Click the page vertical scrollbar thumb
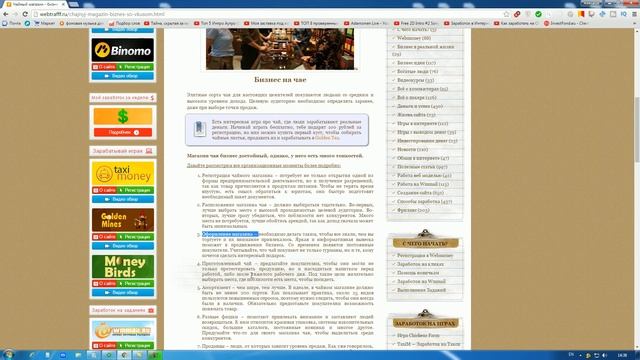The image size is (640, 360). click(x=637, y=129)
